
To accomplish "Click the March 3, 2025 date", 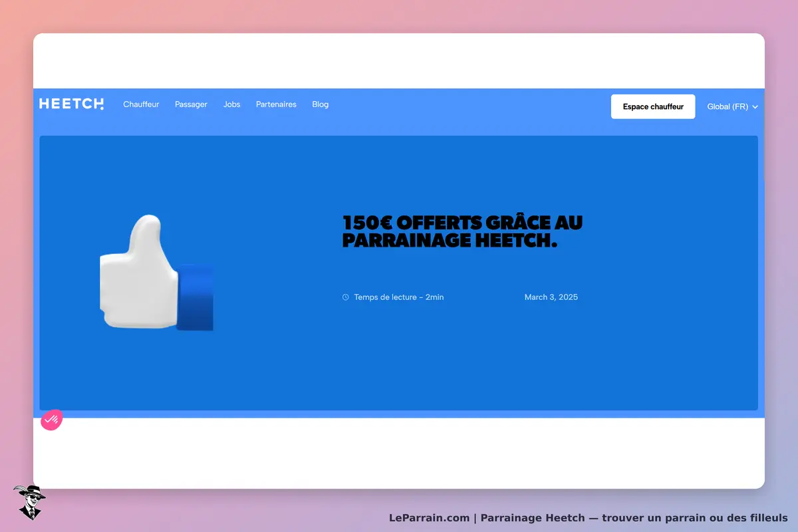I will (x=551, y=297).
